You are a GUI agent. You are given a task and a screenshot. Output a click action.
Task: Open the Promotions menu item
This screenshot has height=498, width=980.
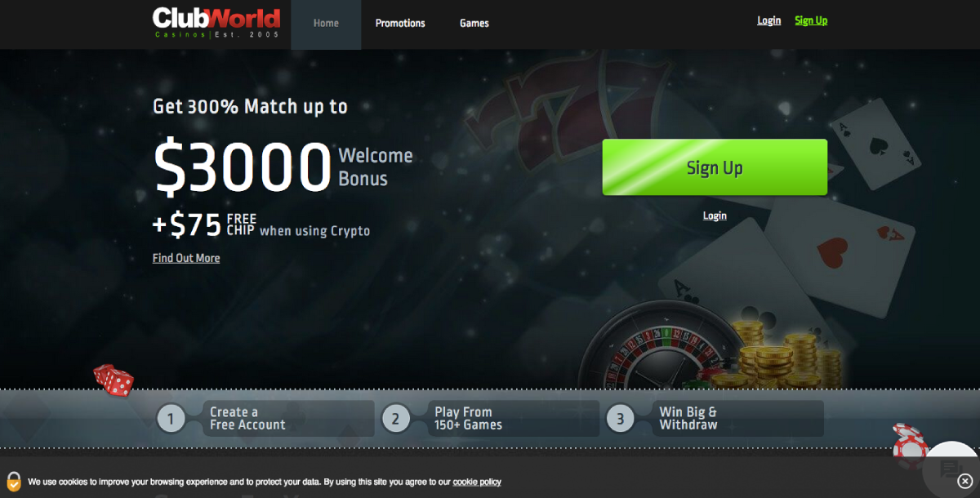(x=400, y=24)
